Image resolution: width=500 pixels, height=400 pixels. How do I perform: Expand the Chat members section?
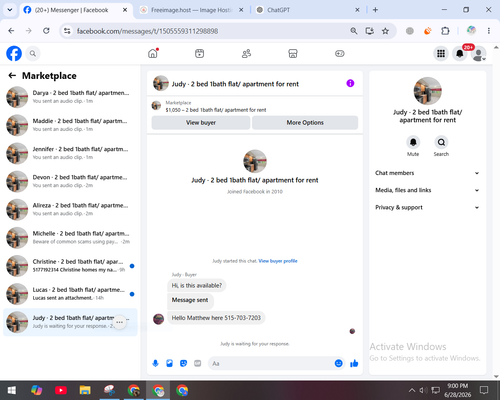click(427, 173)
